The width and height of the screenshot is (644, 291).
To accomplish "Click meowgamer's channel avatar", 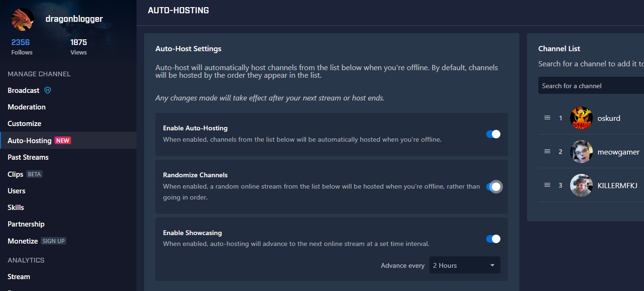I will tap(581, 152).
